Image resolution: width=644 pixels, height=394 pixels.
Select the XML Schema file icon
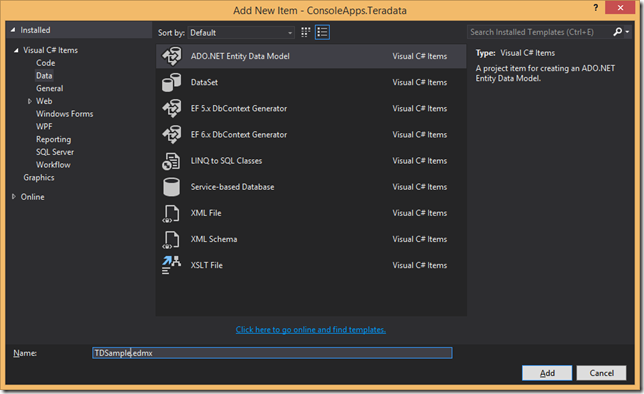point(171,239)
